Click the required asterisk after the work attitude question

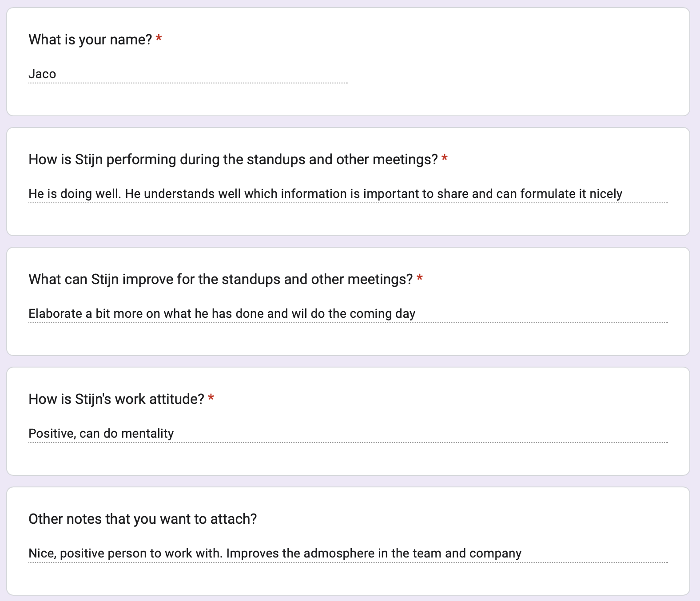(x=211, y=399)
